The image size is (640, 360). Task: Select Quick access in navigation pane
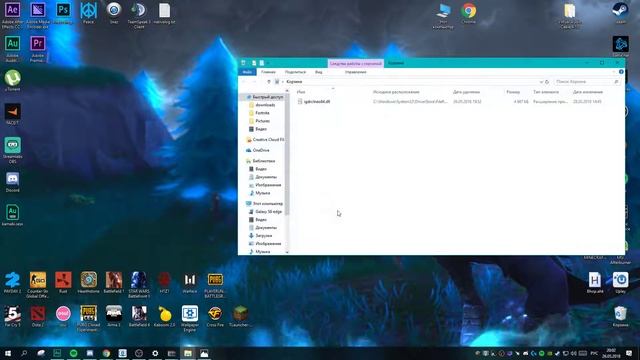point(264,97)
